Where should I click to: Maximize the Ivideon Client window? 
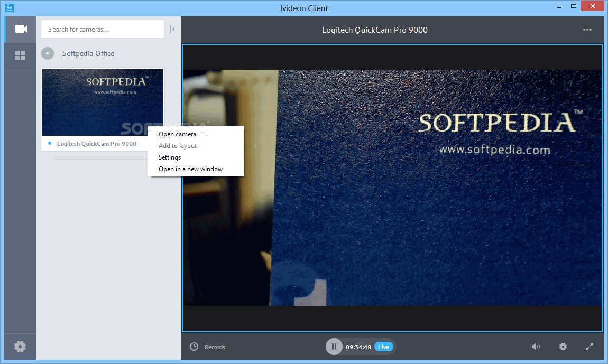click(574, 6)
